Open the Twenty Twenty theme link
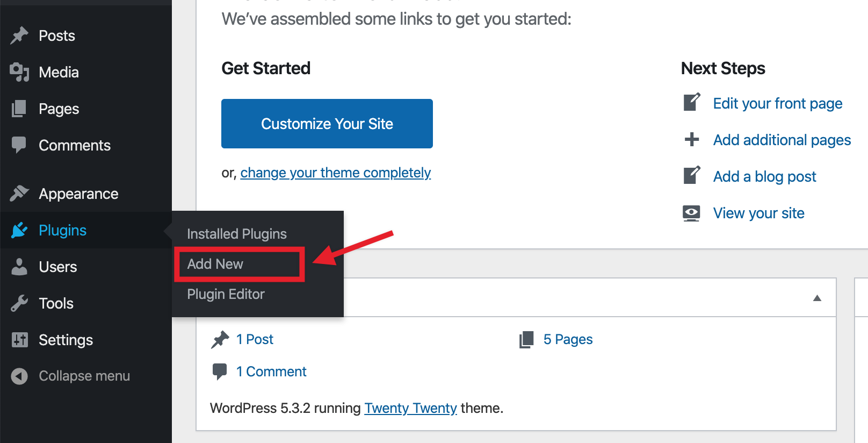Image resolution: width=868 pixels, height=443 pixels. tap(410, 408)
